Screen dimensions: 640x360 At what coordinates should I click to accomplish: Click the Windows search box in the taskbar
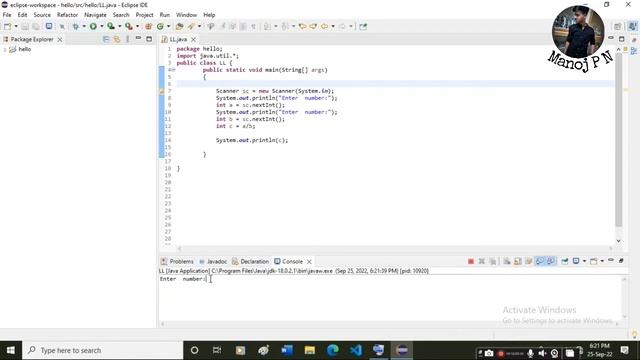103,350
